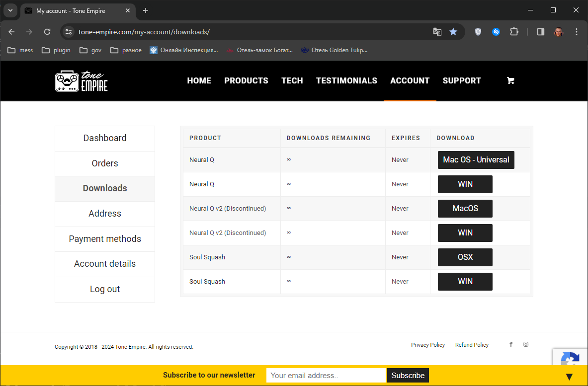
Task: Open the Chrome profile avatar
Action: (x=558, y=32)
